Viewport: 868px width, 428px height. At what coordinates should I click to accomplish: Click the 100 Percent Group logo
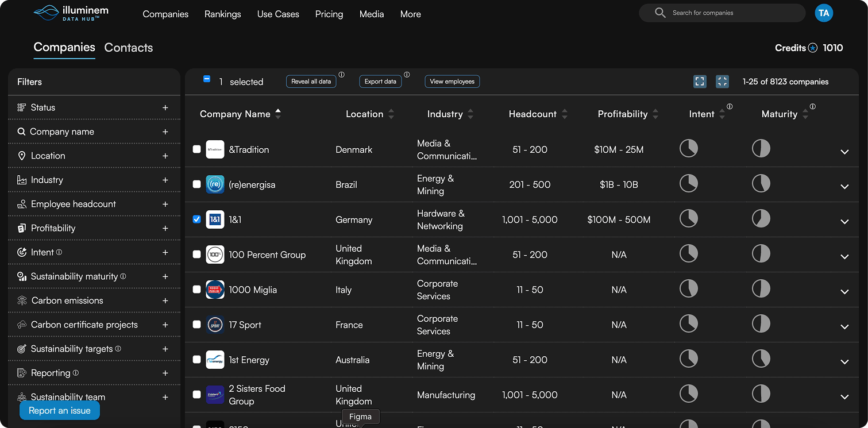click(215, 255)
